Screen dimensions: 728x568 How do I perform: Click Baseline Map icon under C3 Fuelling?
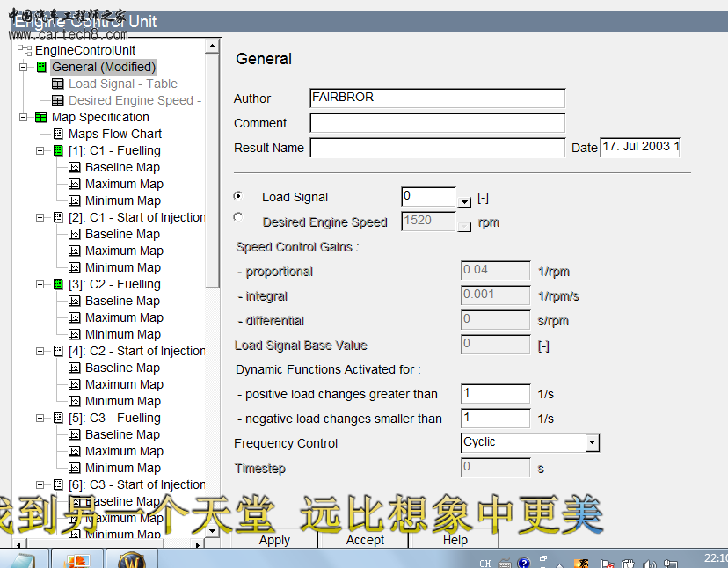[74, 435]
